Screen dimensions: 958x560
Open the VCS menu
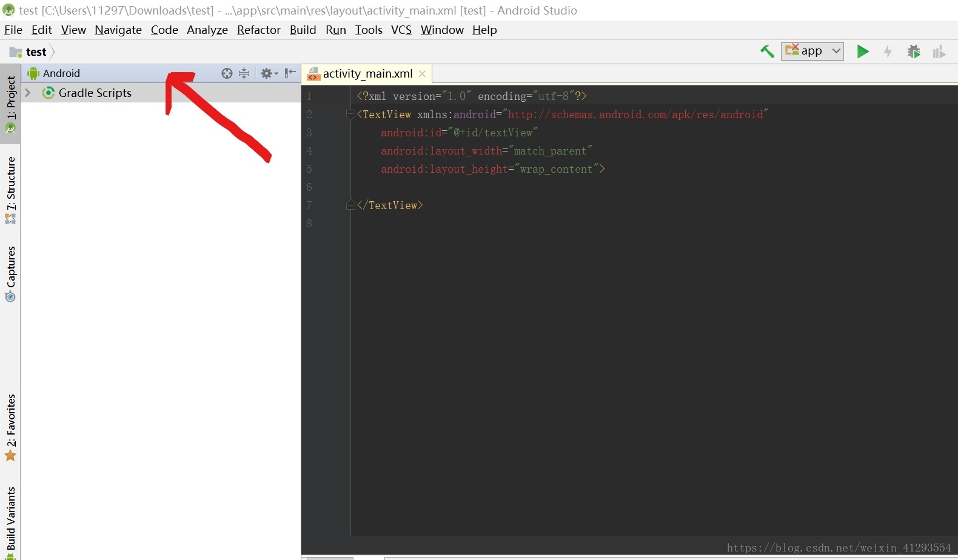[x=401, y=30]
